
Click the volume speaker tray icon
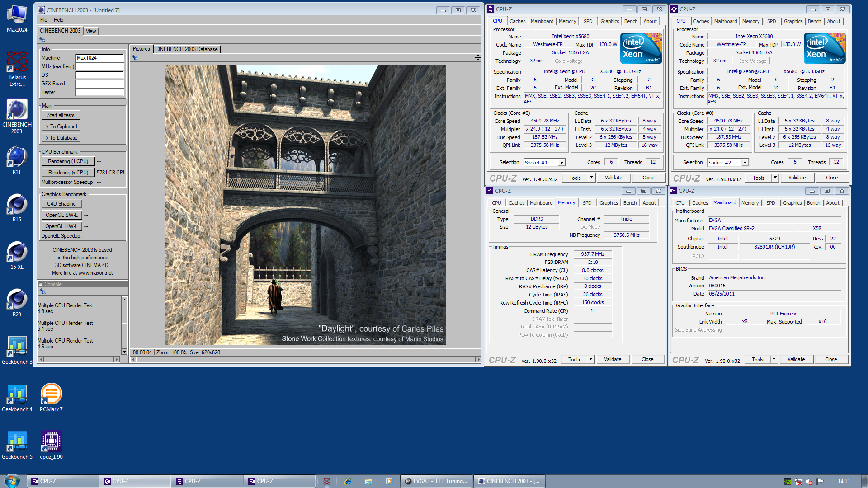(x=809, y=481)
